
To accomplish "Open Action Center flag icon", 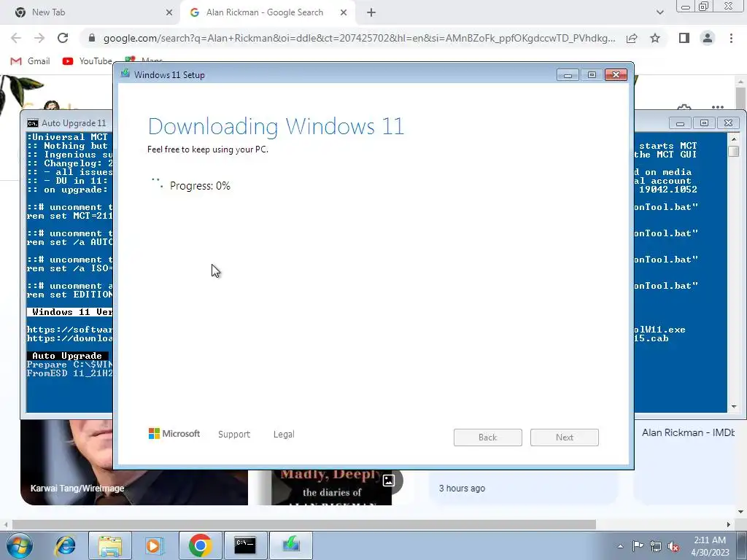I will click(x=638, y=546).
